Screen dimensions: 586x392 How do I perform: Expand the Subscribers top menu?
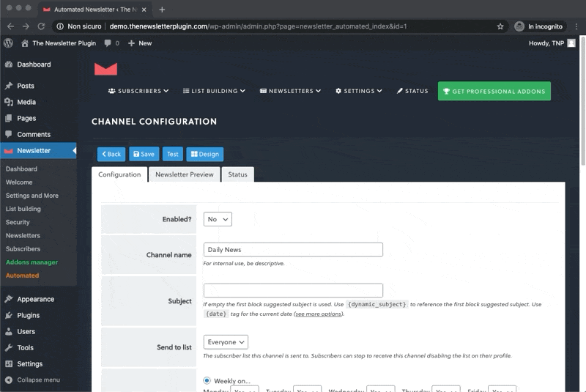click(138, 91)
